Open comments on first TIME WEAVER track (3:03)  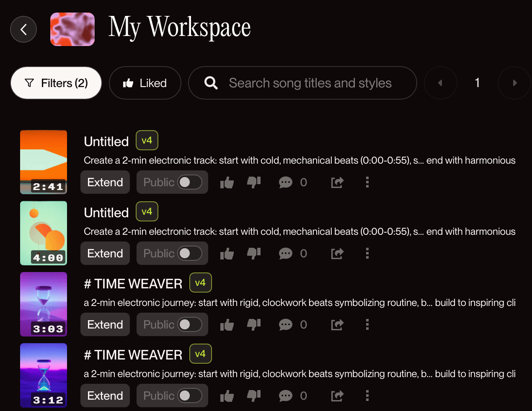point(286,325)
